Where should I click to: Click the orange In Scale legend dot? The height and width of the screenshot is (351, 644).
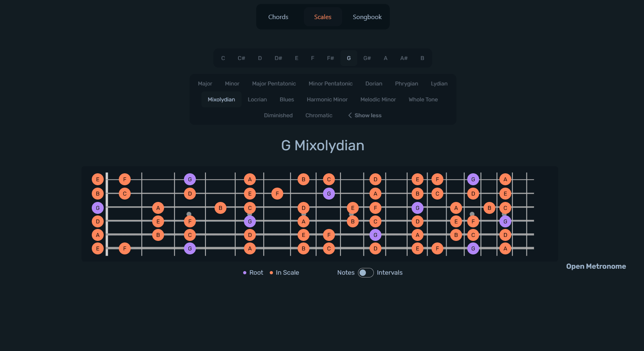(271, 273)
